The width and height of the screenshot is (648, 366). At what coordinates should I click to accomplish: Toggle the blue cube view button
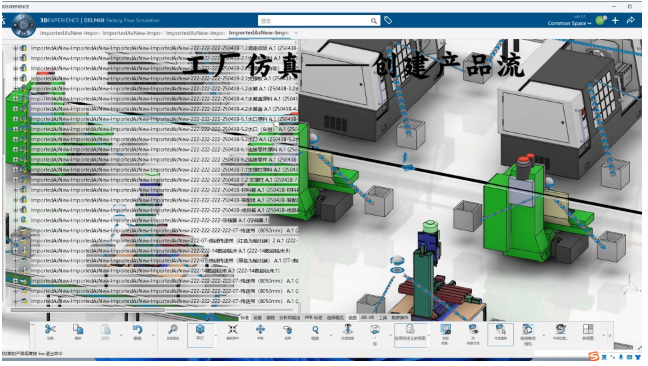pyautogui.click(x=200, y=333)
